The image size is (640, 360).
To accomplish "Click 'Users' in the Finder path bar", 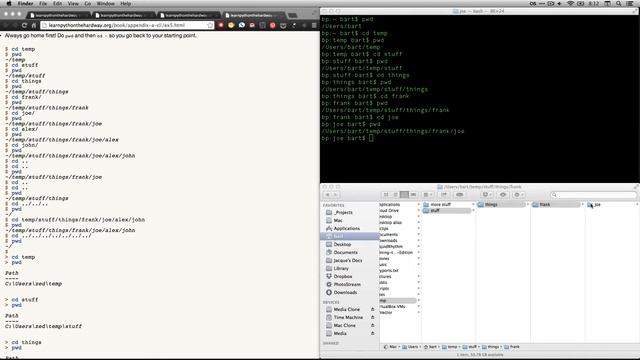I will point(410,347).
